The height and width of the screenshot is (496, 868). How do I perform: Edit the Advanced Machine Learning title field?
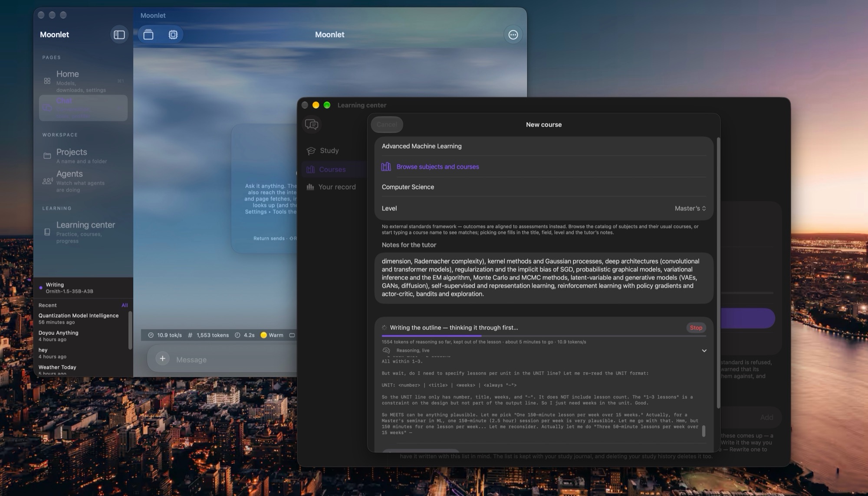coord(544,147)
